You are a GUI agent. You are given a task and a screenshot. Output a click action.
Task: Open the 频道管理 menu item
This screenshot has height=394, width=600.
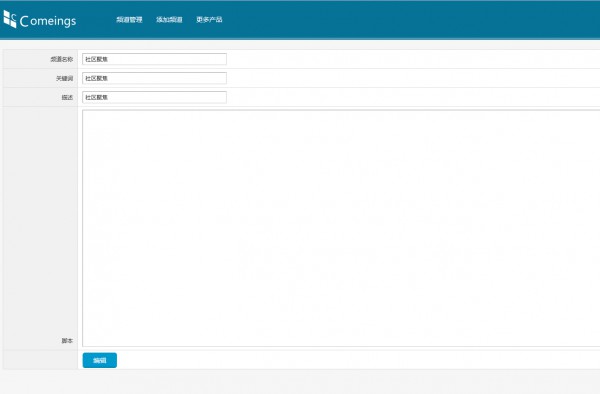129,20
